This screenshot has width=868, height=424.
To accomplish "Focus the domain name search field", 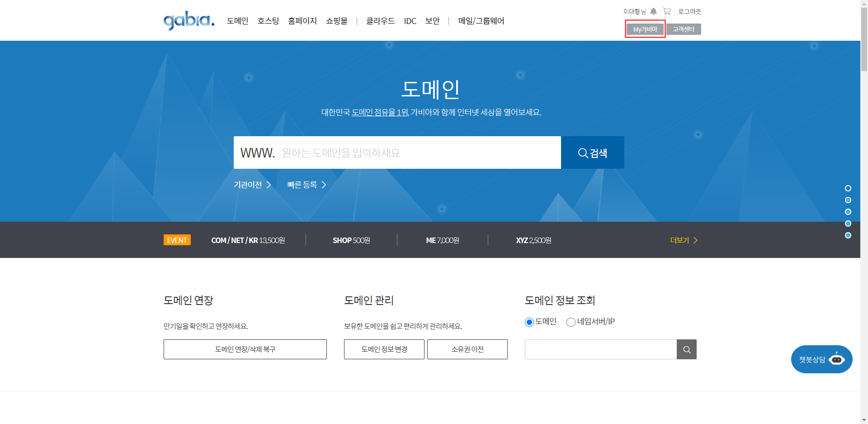I will coord(397,152).
